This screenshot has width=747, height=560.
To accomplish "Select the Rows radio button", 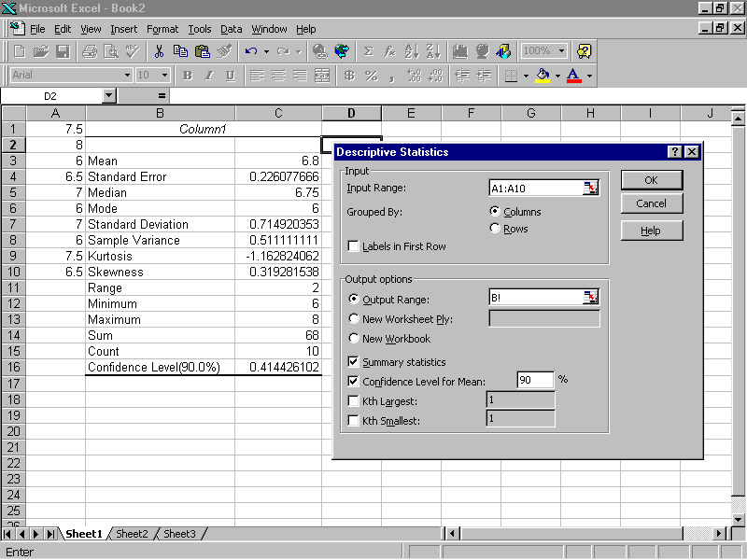I will click(495, 228).
